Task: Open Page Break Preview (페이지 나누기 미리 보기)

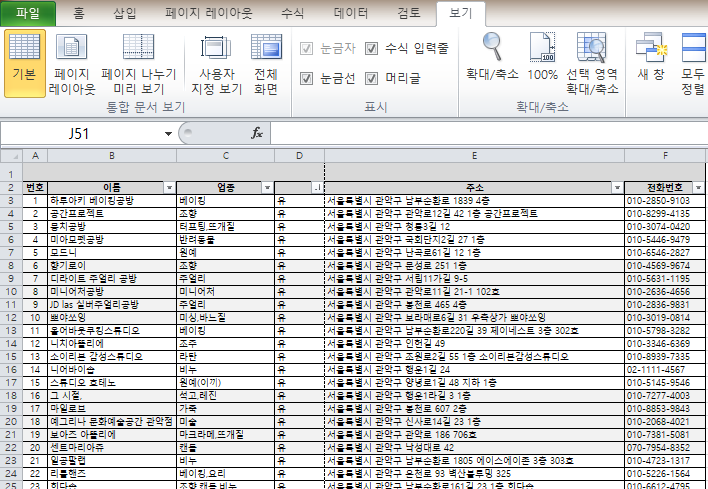Action: pos(139,63)
